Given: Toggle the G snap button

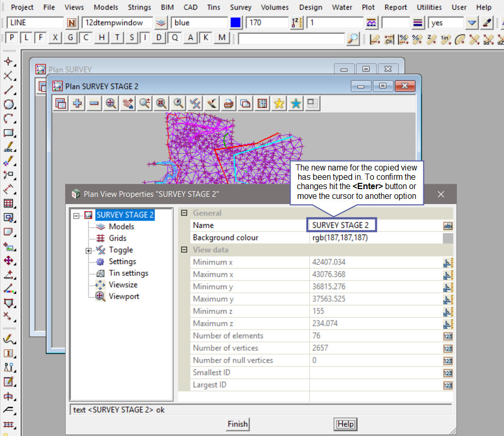Looking at the screenshot, I should point(71,38).
